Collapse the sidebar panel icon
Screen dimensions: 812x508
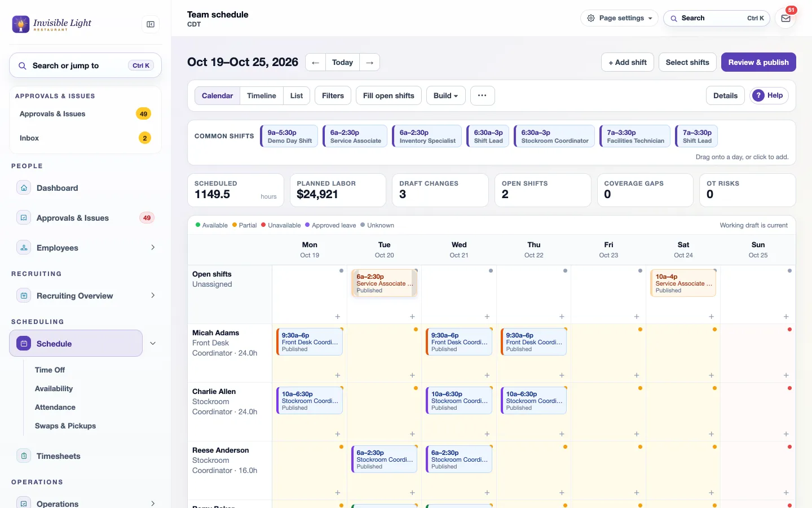pyautogui.click(x=151, y=24)
